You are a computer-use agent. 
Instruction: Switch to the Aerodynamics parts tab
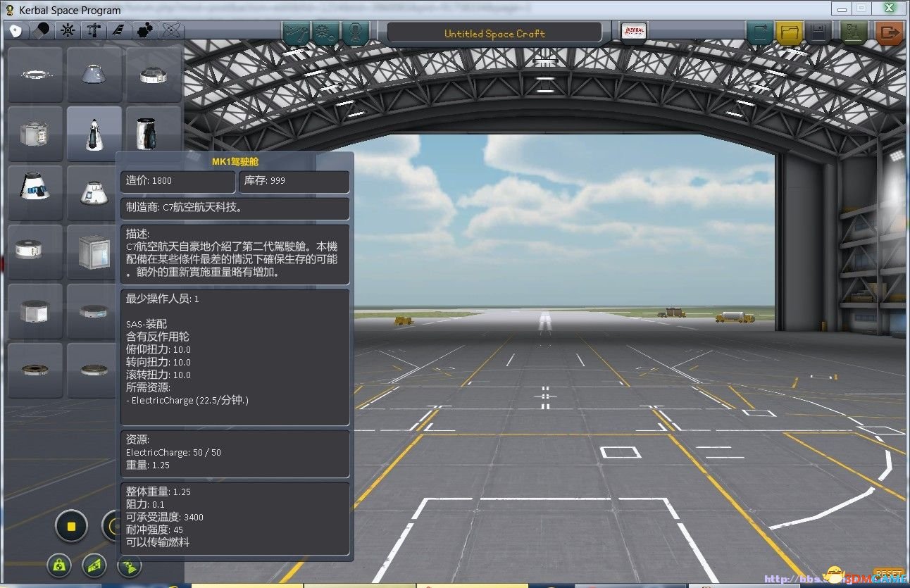[x=119, y=31]
